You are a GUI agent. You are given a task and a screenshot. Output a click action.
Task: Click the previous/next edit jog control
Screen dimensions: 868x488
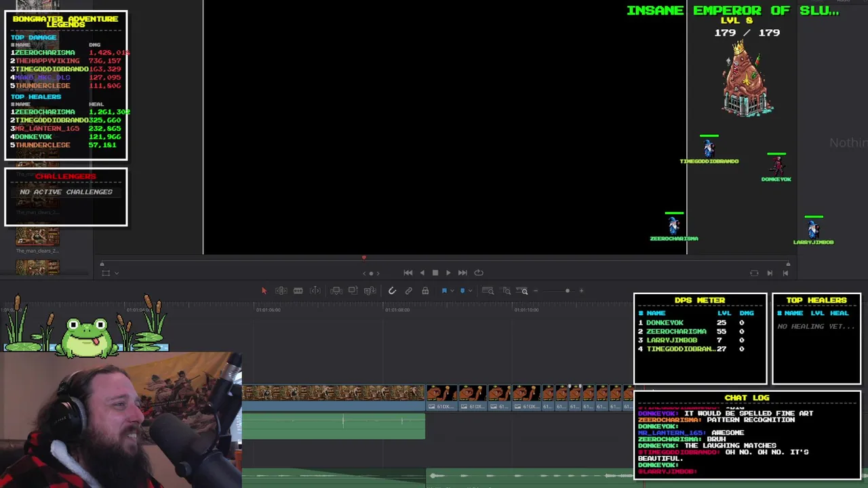371,273
